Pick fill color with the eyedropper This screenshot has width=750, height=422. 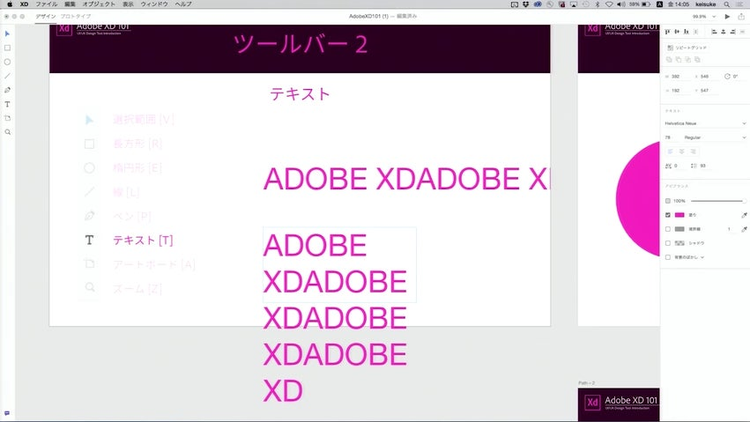point(743,215)
